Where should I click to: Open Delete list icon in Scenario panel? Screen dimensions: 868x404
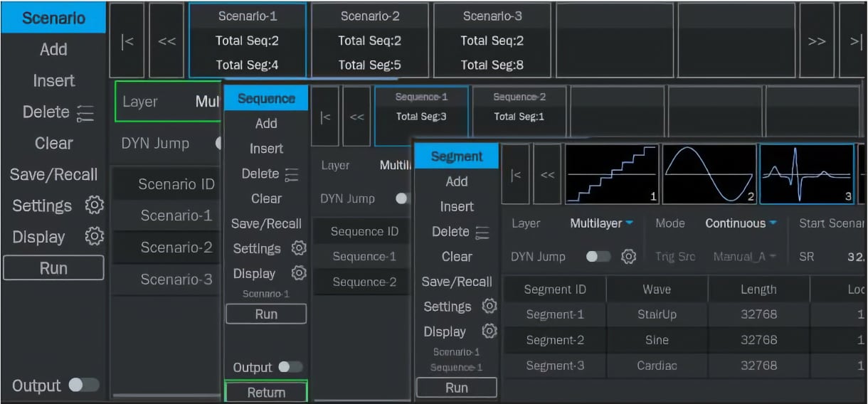pos(86,112)
